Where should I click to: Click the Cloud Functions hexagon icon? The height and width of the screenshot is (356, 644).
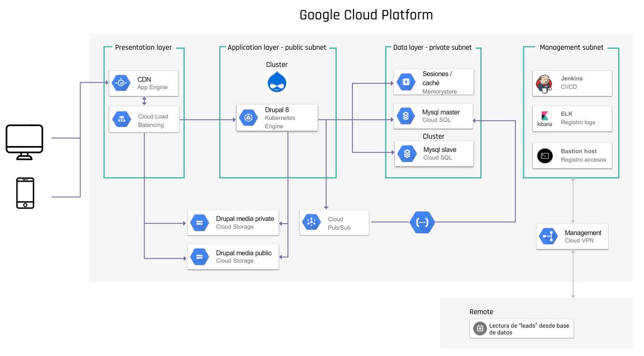(x=422, y=222)
